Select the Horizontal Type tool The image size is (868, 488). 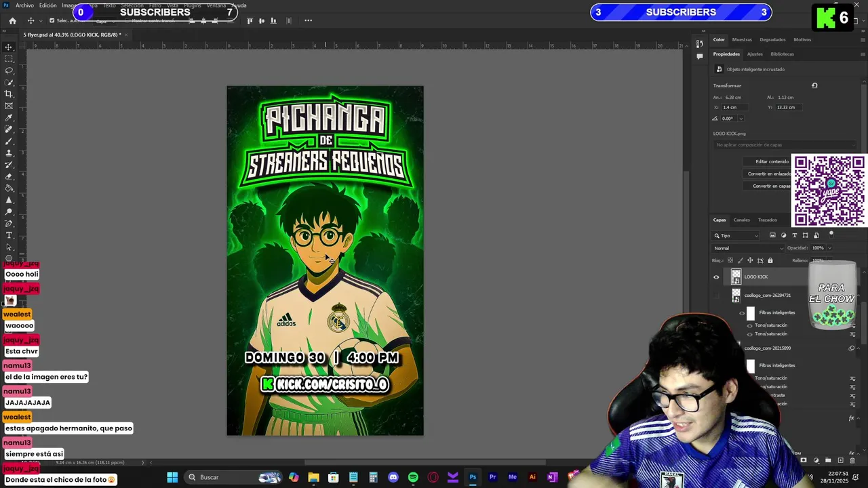tap(9, 235)
